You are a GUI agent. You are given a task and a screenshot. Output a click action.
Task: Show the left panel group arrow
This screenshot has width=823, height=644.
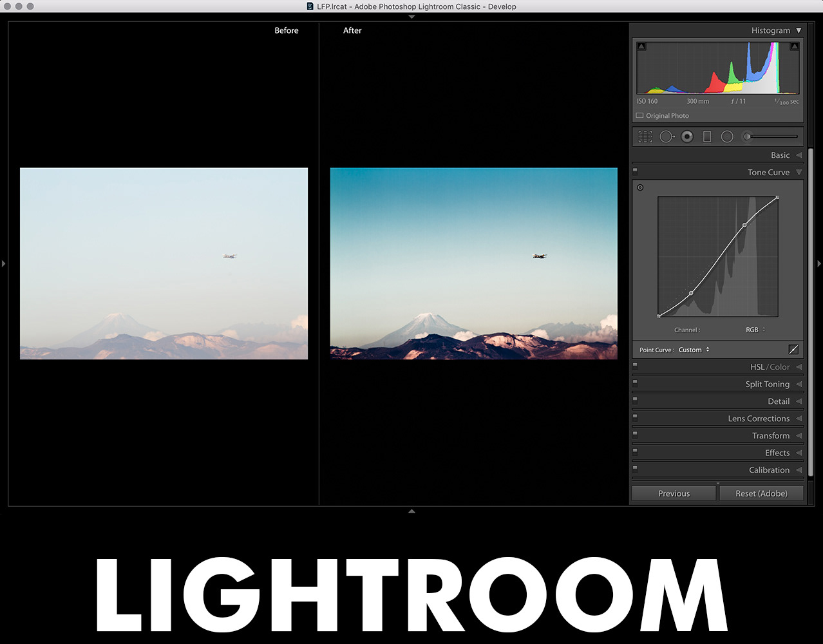coord(4,263)
